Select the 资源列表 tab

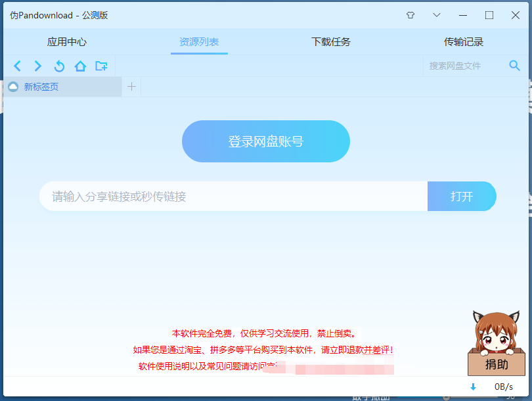[199, 42]
